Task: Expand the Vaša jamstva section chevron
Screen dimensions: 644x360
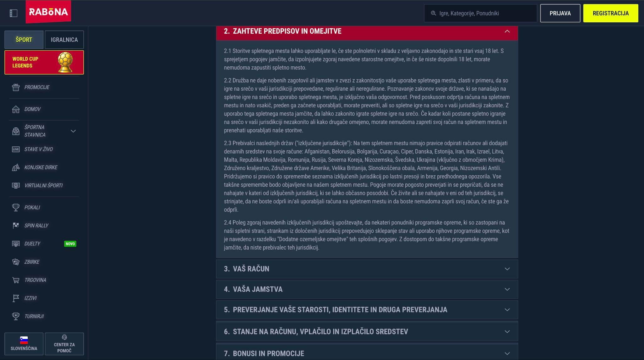Action: coord(507,289)
